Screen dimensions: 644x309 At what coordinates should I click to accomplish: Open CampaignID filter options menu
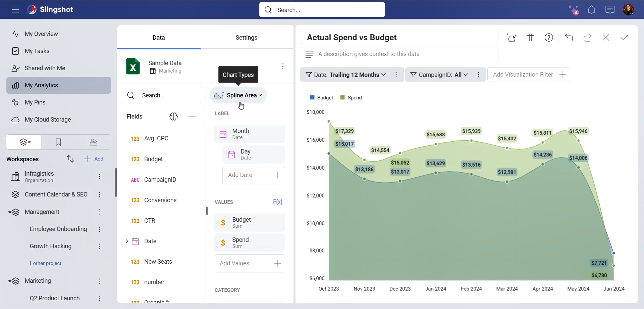pyautogui.click(x=478, y=75)
